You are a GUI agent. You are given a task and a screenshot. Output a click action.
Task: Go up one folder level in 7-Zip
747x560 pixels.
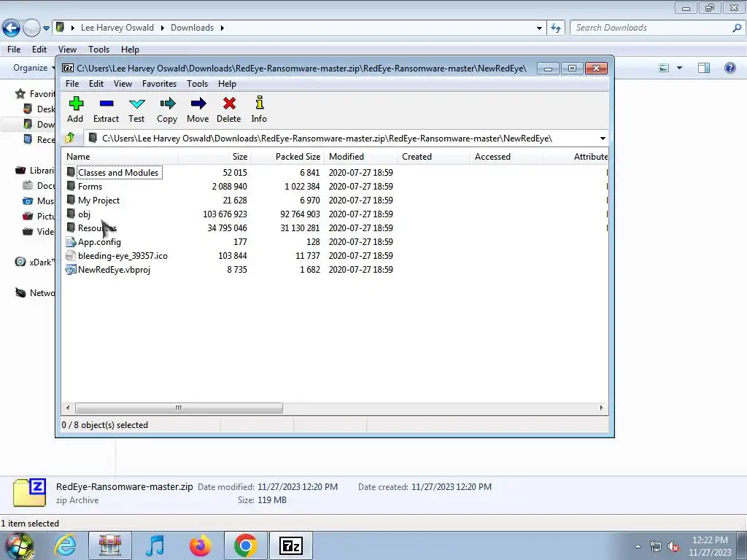70,138
